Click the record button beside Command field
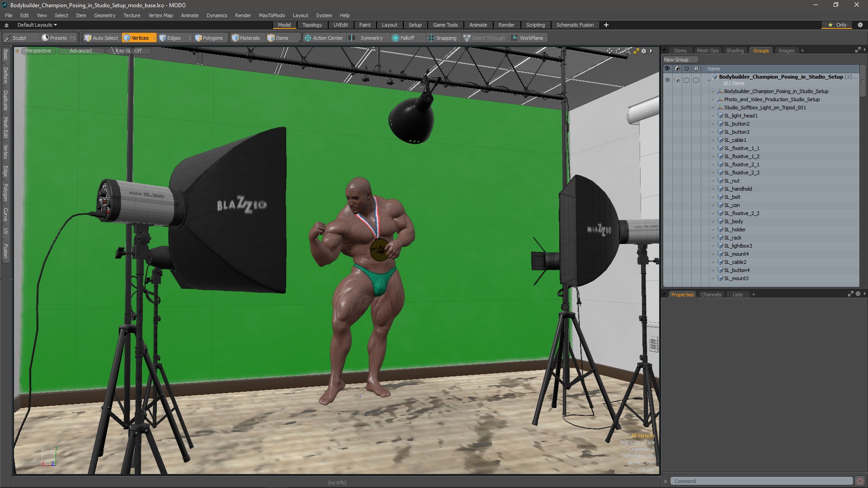 [x=860, y=481]
